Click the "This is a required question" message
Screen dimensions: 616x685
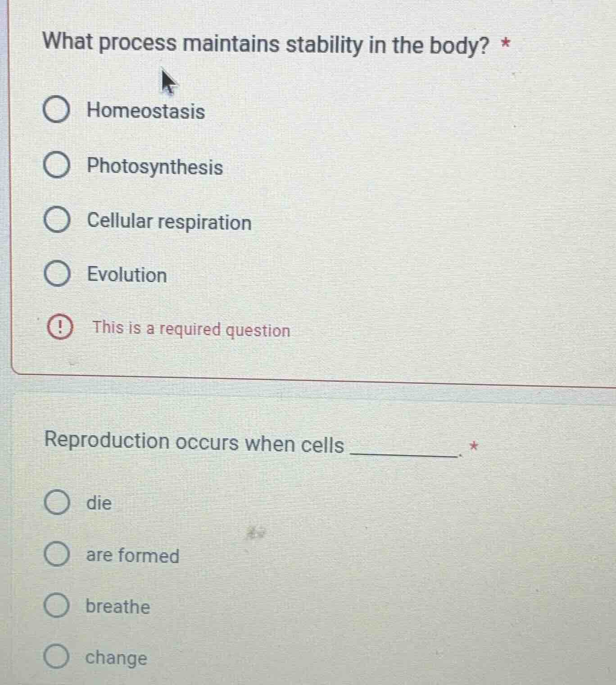coord(191,329)
